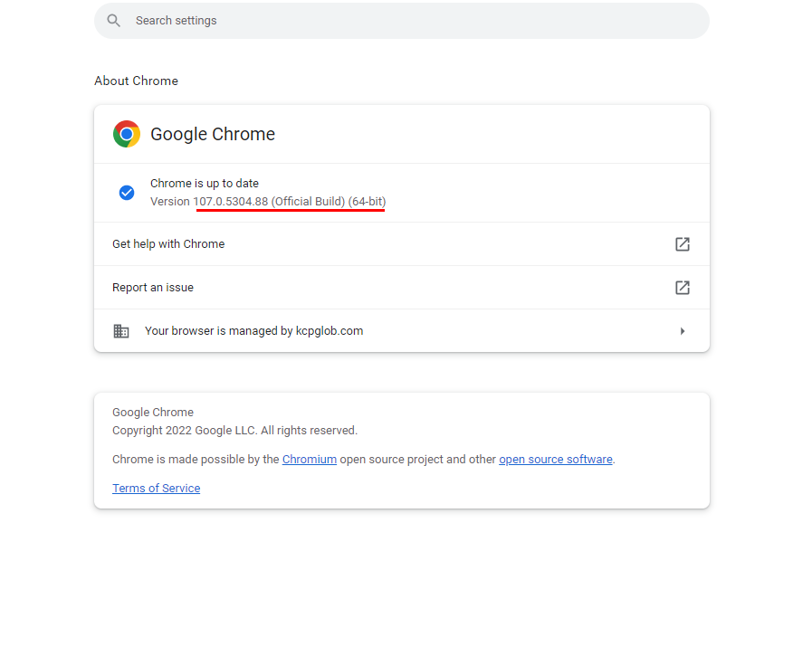Click the Copyright 2022 Google LLC text

234,431
